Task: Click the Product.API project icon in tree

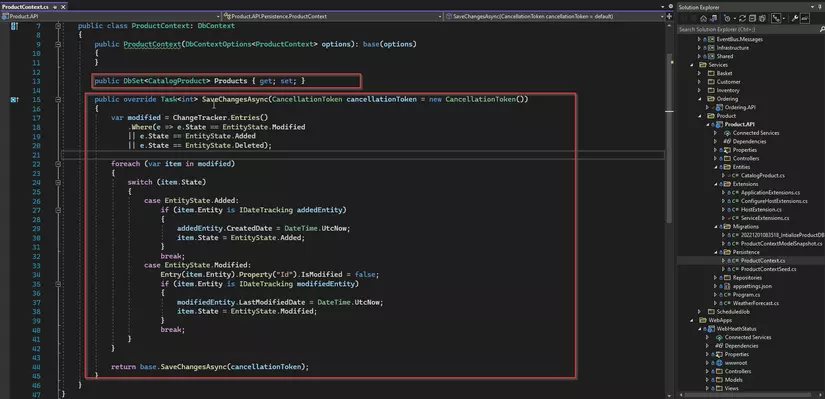Action: (718, 124)
